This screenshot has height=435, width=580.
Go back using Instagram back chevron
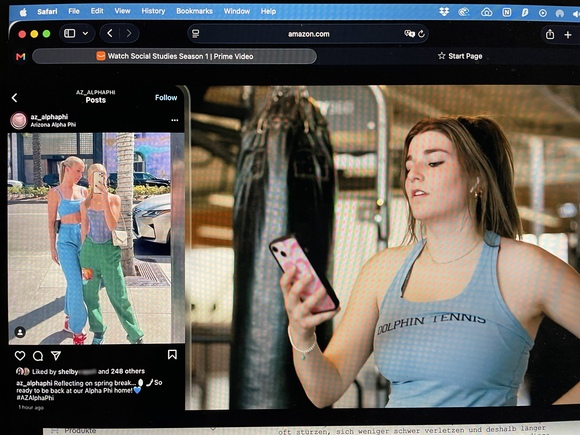pos(14,98)
